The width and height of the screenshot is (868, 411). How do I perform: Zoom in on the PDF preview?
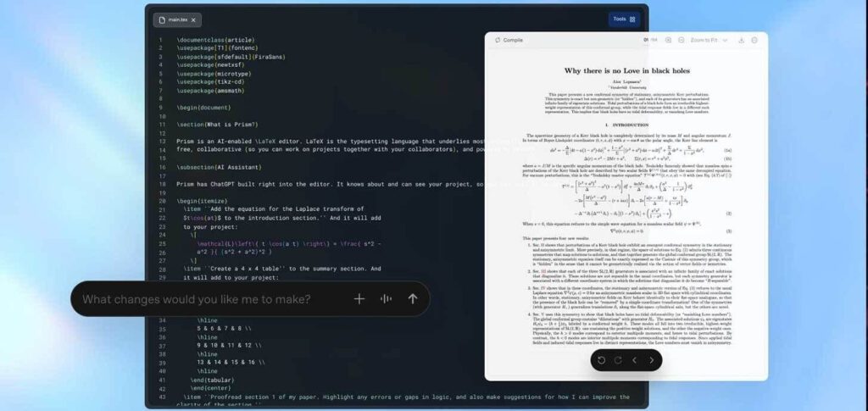[x=668, y=41]
